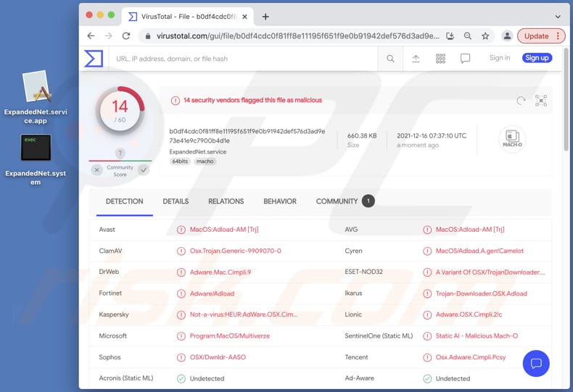The width and height of the screenshot is (573, 392).
Task: Click the Sign up button
Action: (537, 58)
